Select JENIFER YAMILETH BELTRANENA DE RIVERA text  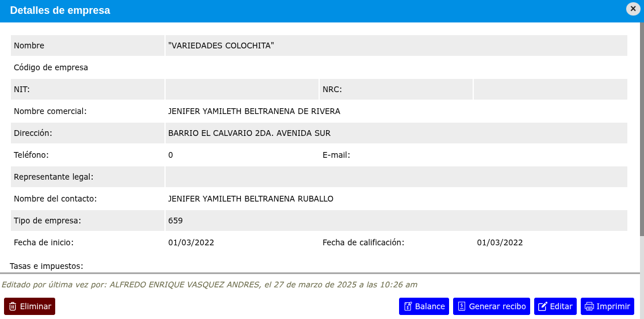click(x=254, y=111)
